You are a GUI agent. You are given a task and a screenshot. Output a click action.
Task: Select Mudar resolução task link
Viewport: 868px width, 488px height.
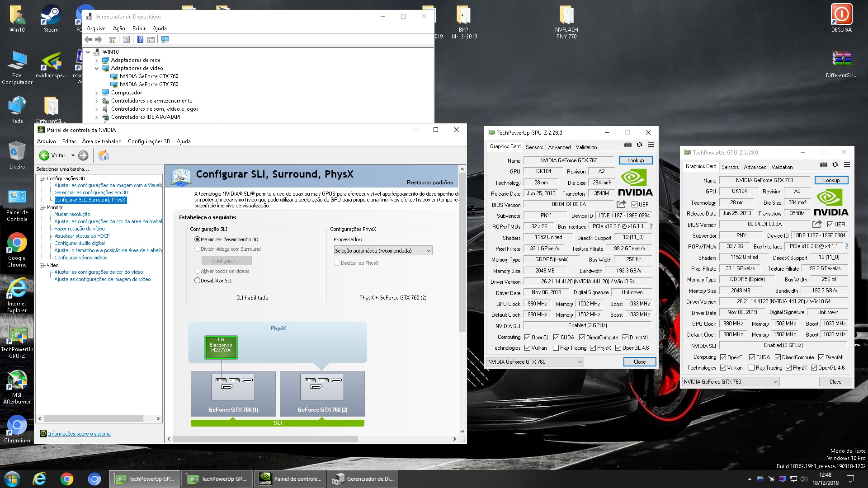pos(72,214)
